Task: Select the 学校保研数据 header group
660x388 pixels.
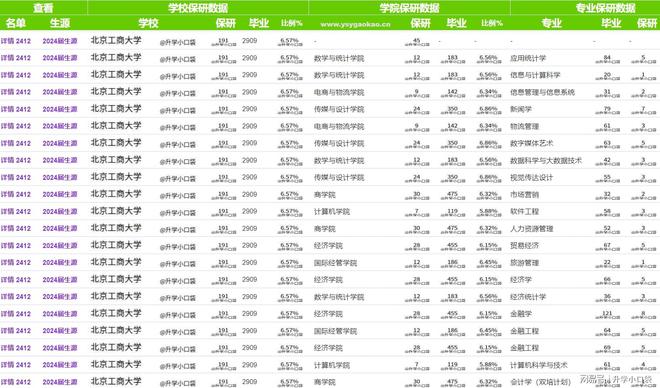Action: click(198, 8)
